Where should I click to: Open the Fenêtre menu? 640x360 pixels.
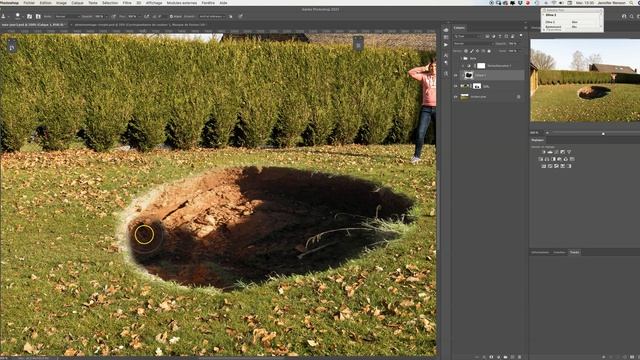click(208, 2)
